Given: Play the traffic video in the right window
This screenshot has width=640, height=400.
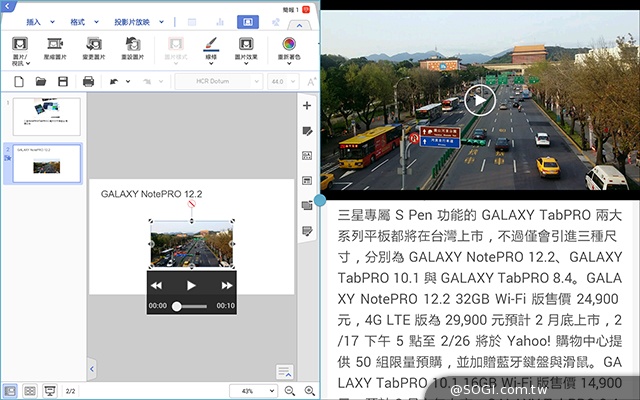Looking at the screenshot, I should 480,100.
